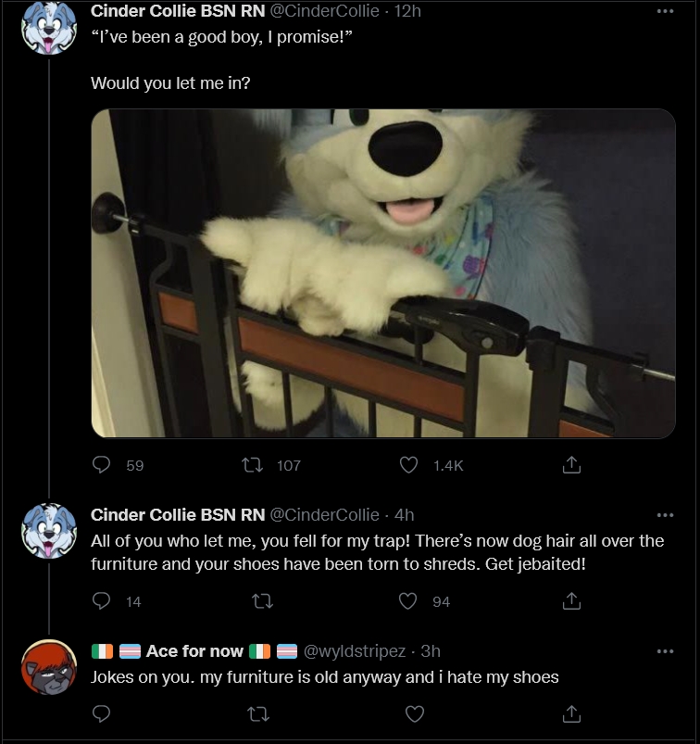
Task: Click Cinder Collie avatar on second tweet
Action: [x=49, y=531]
